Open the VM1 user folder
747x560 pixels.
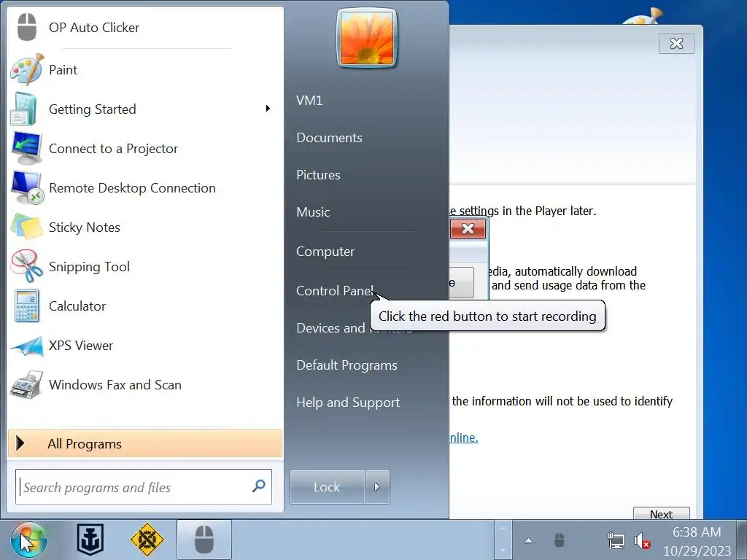pyautogui.click(x=309, y=101)
